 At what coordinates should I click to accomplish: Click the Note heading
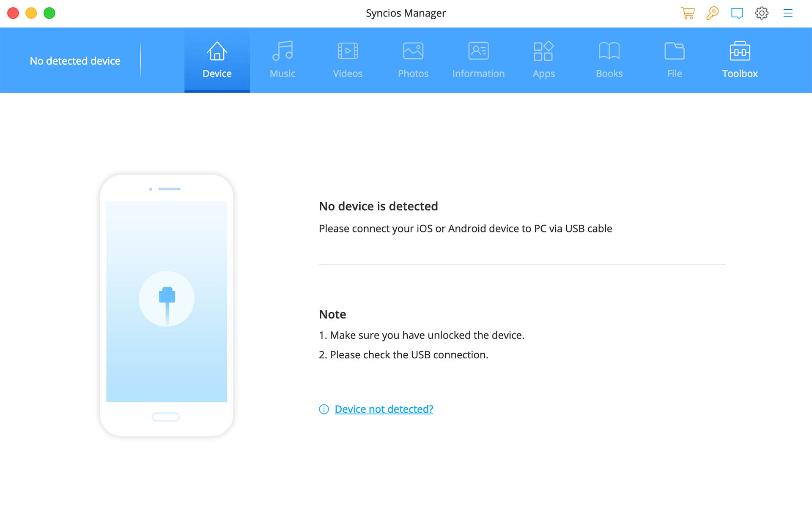pyautogui.click(x=332, y=314)
